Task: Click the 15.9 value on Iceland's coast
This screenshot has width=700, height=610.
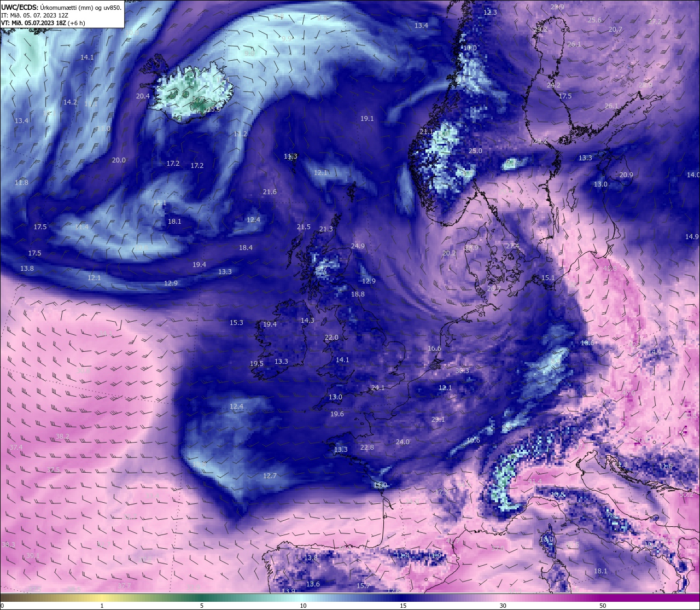Action: pyautogui.click(x=213, y=109)
